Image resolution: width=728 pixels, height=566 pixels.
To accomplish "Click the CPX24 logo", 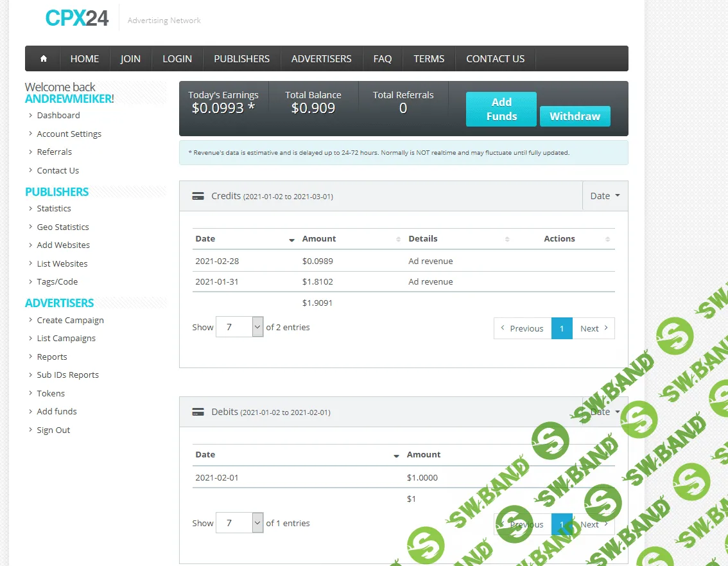I will (77, 18).
